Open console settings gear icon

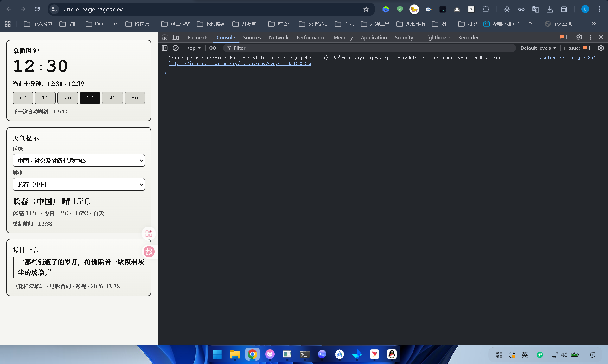tap(601, 48)
